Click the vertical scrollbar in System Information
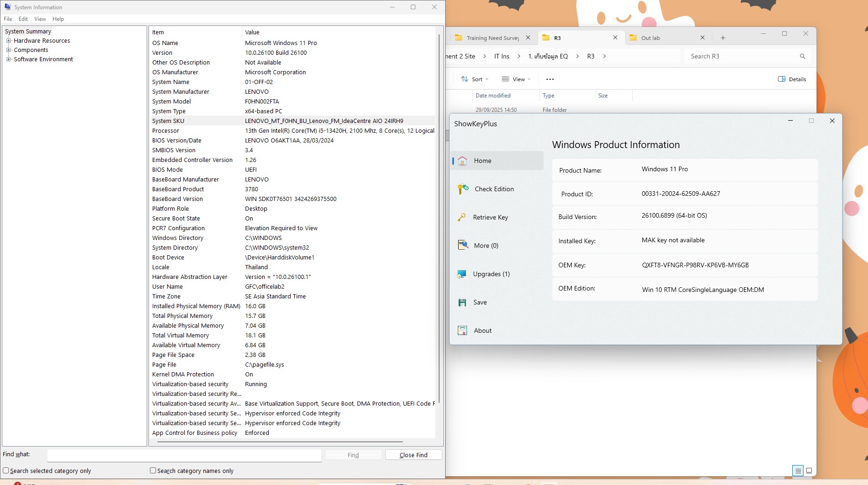Screen dimensions: 868x485 tap(439, 218)
